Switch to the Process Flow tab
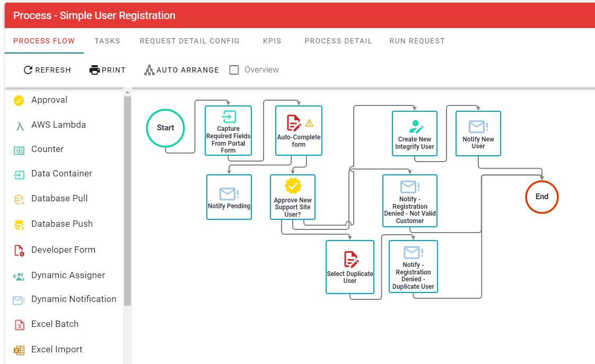 point(44,41)
